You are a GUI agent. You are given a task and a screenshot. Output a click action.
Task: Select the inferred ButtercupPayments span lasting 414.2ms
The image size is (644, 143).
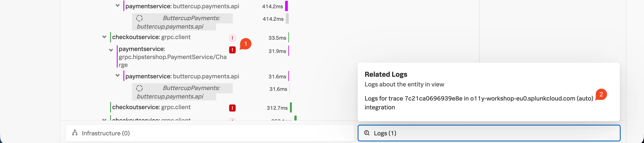(x=182, y=22)
